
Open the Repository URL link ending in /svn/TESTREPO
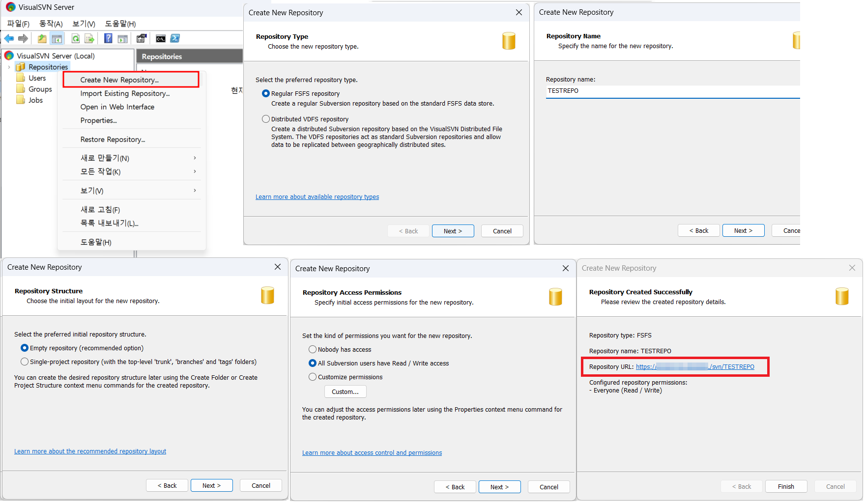click(x=695, y=367)
